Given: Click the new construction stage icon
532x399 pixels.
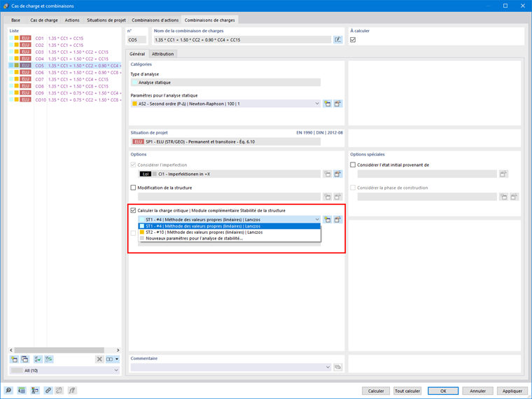Looking at the screenshot, I should [x=503, y=197].
